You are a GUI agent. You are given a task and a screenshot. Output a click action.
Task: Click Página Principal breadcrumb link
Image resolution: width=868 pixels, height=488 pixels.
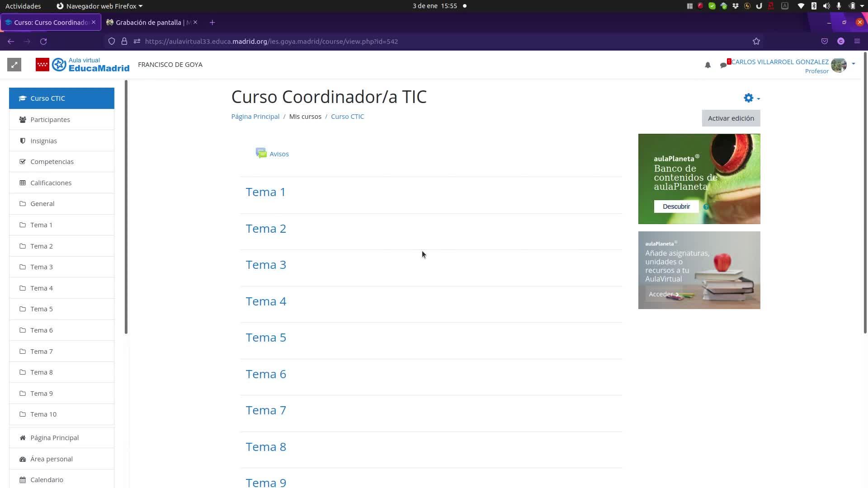[255, 117]
